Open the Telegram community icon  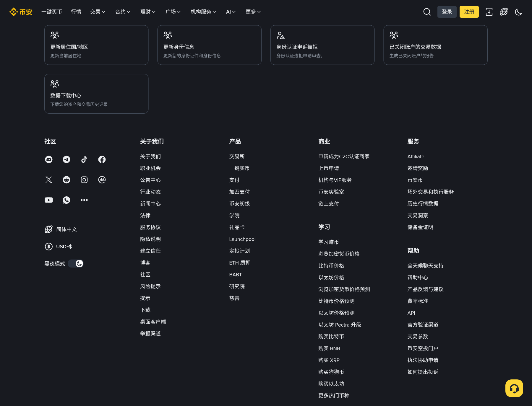[x=66, y=159]
